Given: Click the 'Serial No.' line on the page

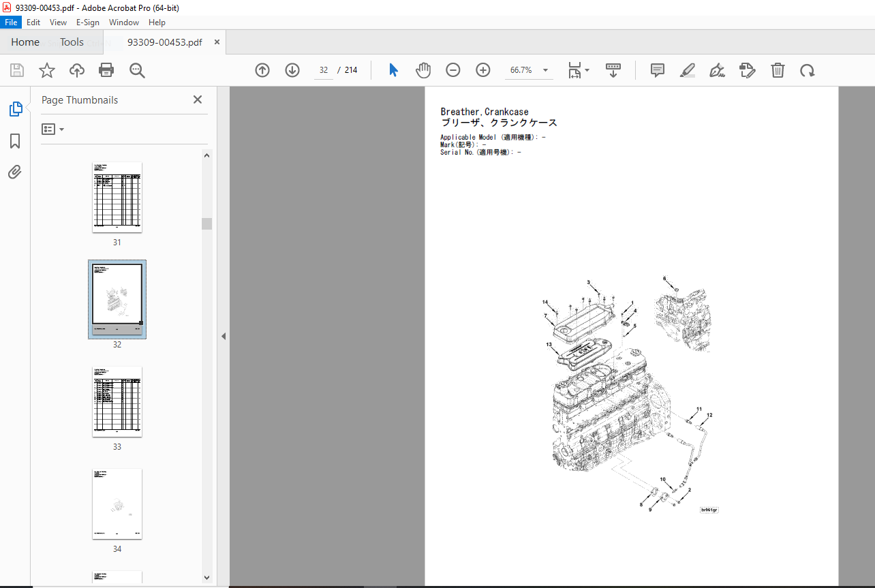Looking at the screenshot, I should point(480,153).
